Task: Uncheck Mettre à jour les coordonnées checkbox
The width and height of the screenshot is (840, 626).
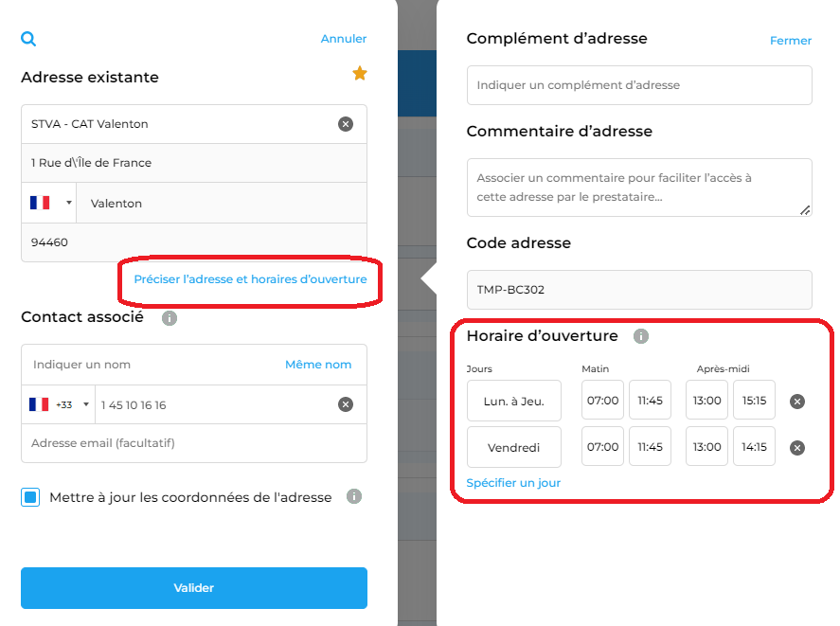Action: (x=30, y=497)
